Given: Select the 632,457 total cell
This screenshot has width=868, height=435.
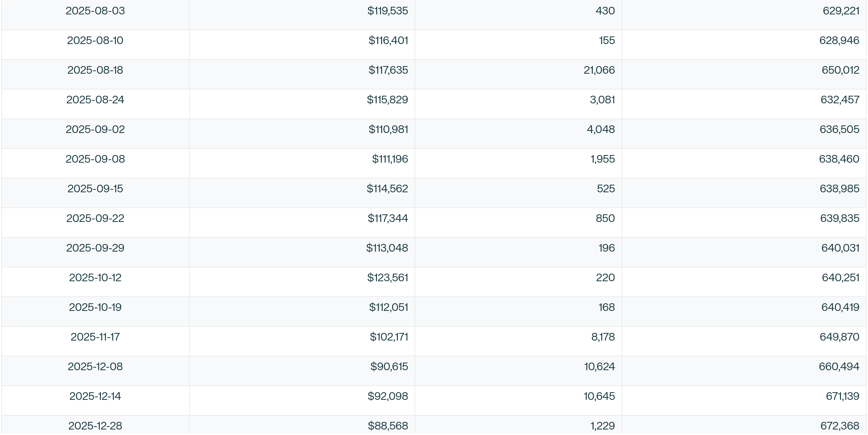Looking at the screenshot, I should point(840,100).
